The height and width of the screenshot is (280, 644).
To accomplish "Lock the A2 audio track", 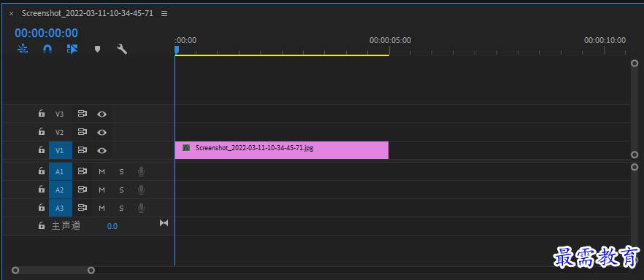I will click(41, 190).
